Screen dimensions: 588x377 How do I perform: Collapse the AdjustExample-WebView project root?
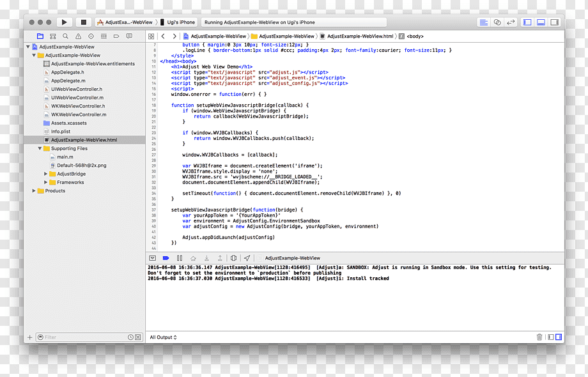point(27,47)
